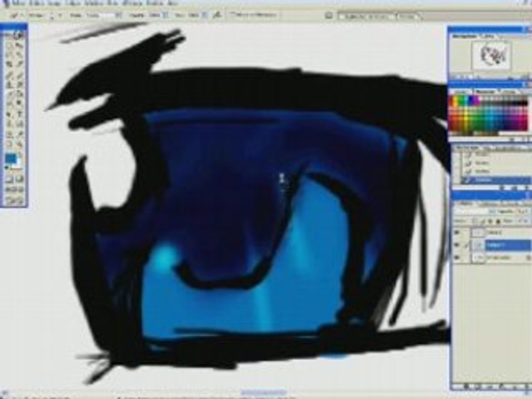532x399 pixels.
Task: Pick the red swatch in Swatches panel
Action: click(x=452, y=101)
